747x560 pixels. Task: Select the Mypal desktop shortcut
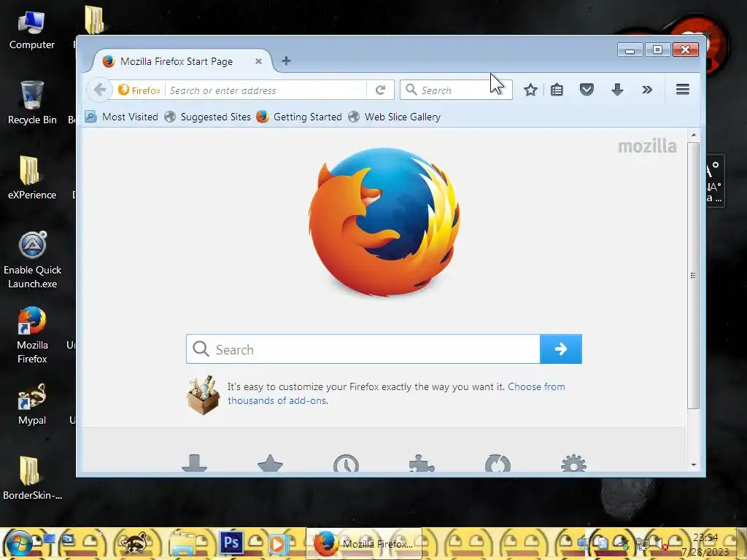[32, 404]
